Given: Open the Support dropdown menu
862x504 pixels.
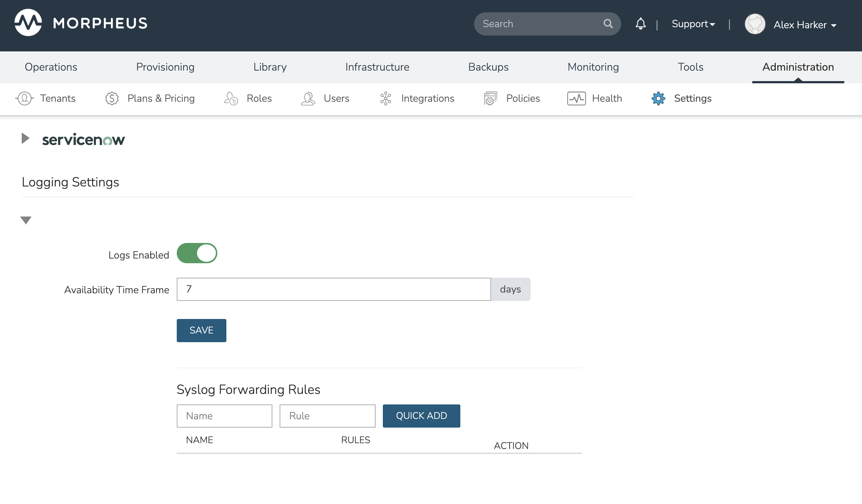Looking at the screenshot, I should [x=693, y=24].
